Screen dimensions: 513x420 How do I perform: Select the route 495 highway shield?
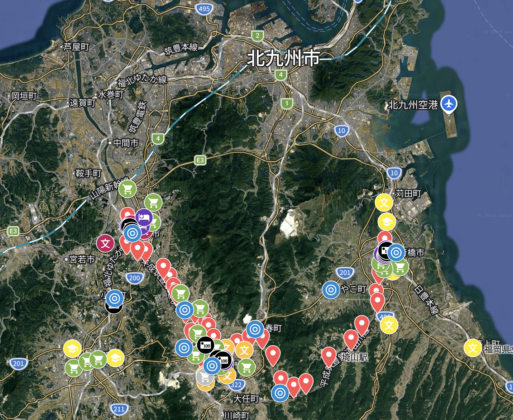click(204, 9)
